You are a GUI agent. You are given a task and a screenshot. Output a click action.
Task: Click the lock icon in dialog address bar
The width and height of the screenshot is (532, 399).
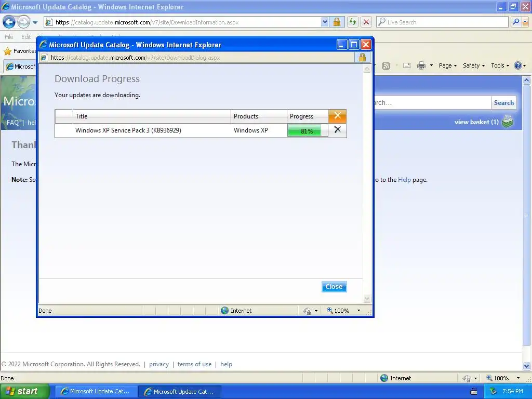[x=362, y=57]
